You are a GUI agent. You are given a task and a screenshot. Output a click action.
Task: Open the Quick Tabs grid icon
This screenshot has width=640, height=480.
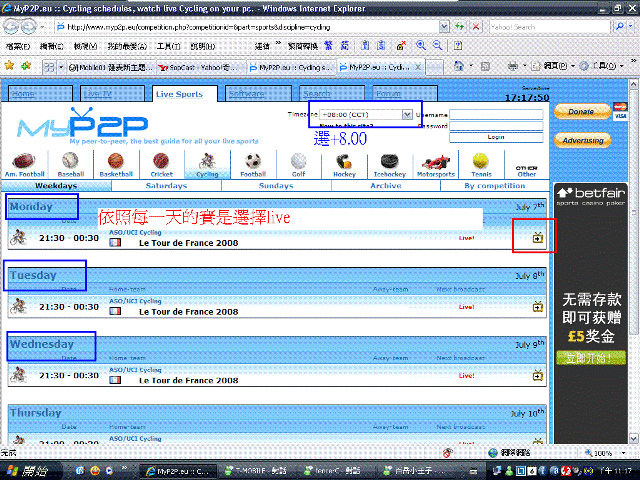(x=49, y=67)
